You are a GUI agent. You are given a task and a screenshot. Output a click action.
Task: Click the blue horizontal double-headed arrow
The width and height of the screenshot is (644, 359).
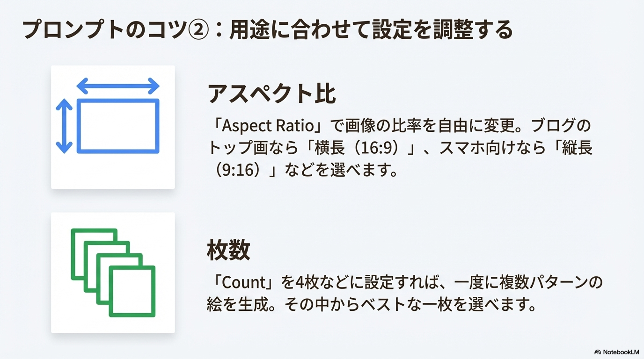(118, 86)
